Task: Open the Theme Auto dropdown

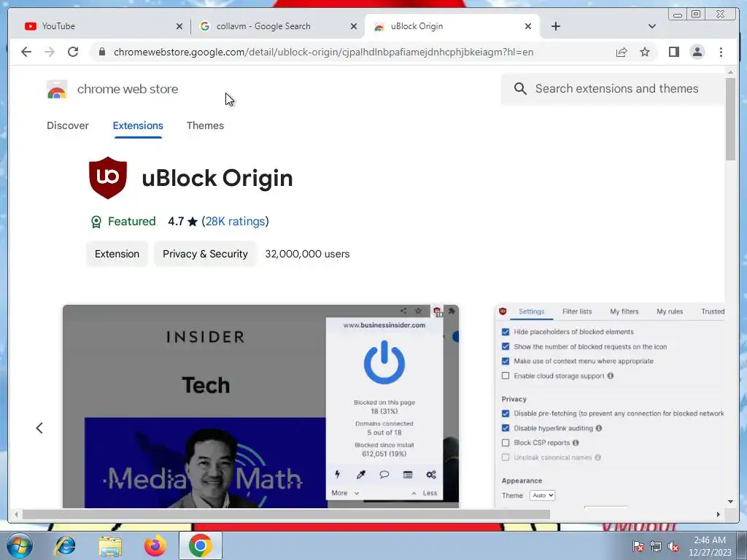Action: tap(542, 495)
